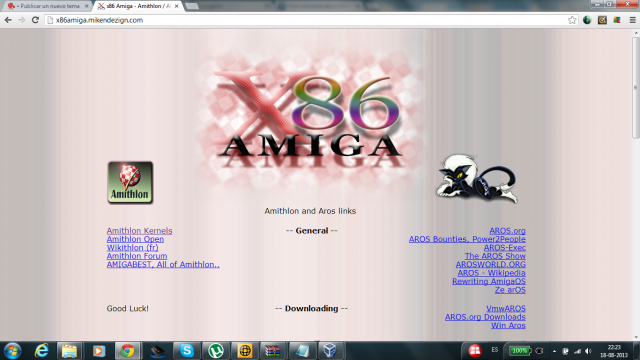Click the multicolored squares extension icon

pyautogui.click(x=617, y=20)
